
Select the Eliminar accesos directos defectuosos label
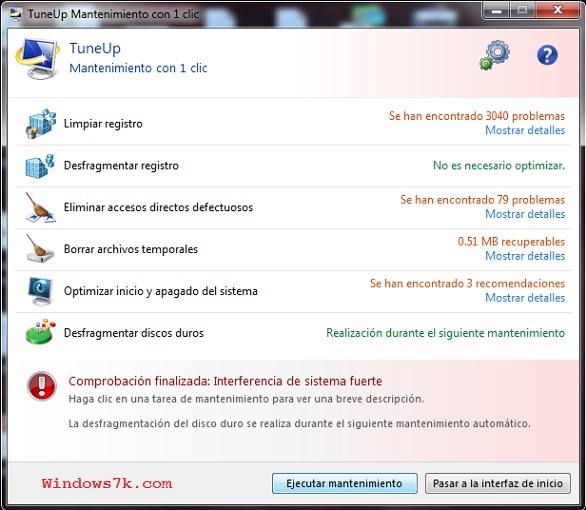158,207
